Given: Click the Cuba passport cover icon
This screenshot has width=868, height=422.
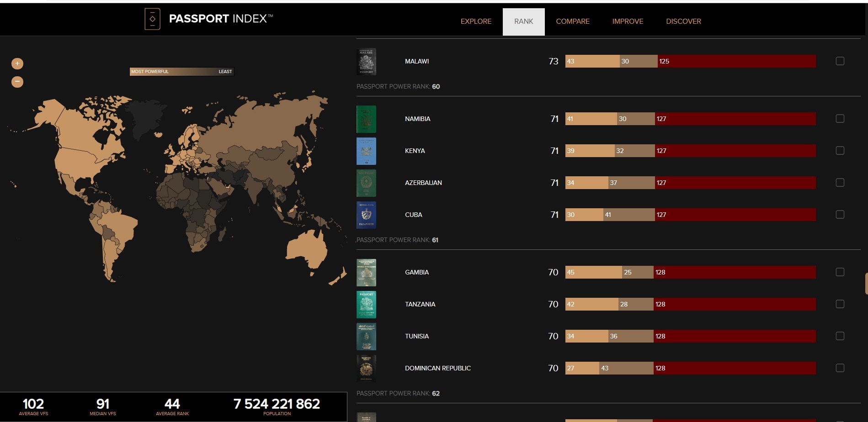Looking at the screenshot, I should coord(366,215).
